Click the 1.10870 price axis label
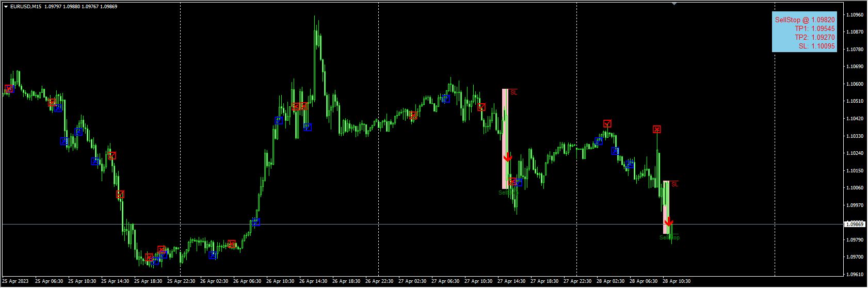The width and height of the screenshot is (868, 288). coord(855,32)
